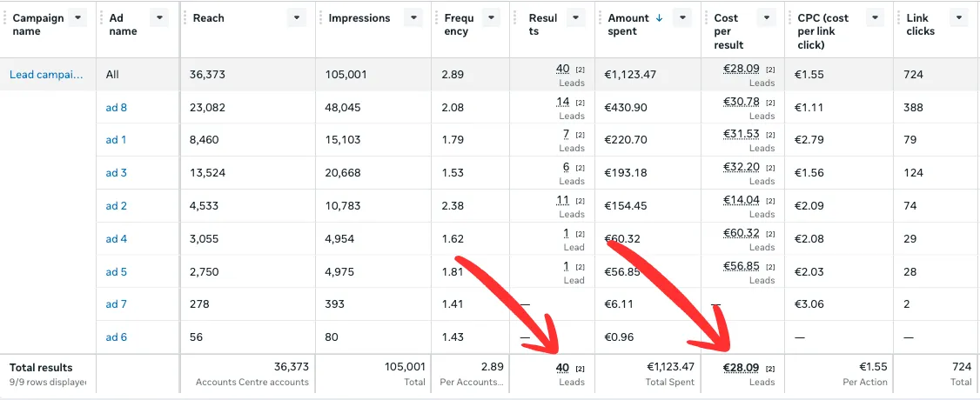Open the ad 8 link
980x400 pixels.
point(117,108)
